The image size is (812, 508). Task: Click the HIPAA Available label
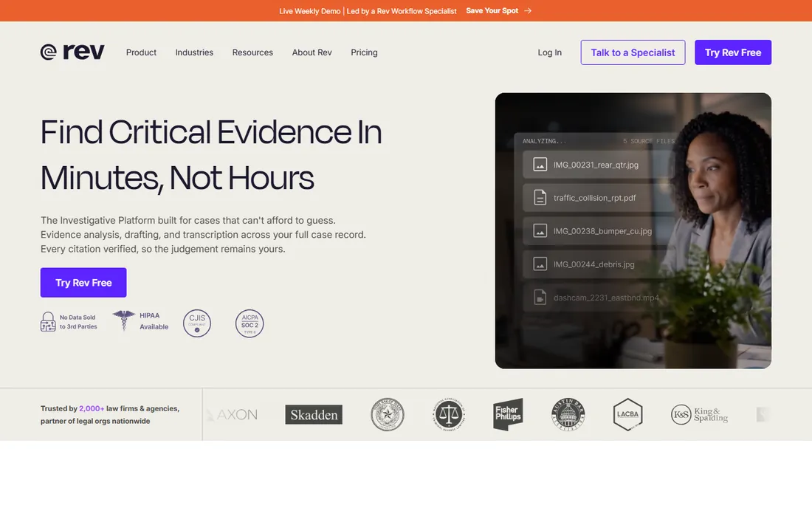[x=154, y=321]
